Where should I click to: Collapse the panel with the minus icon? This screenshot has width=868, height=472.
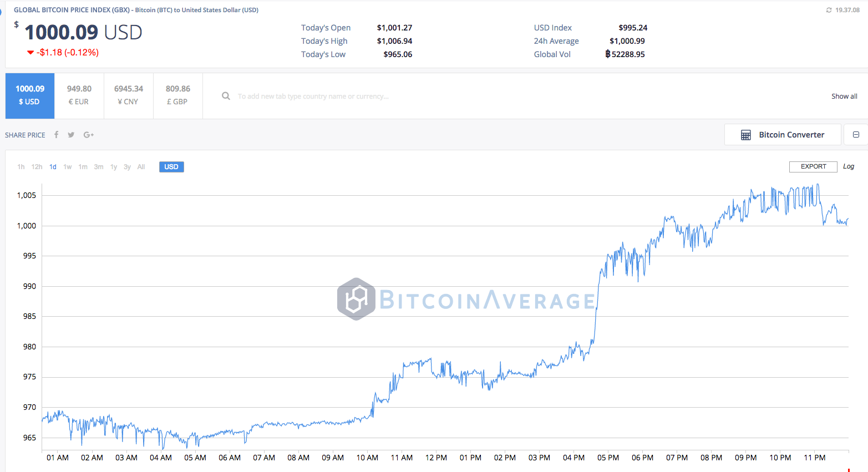(x=856, y=135)
